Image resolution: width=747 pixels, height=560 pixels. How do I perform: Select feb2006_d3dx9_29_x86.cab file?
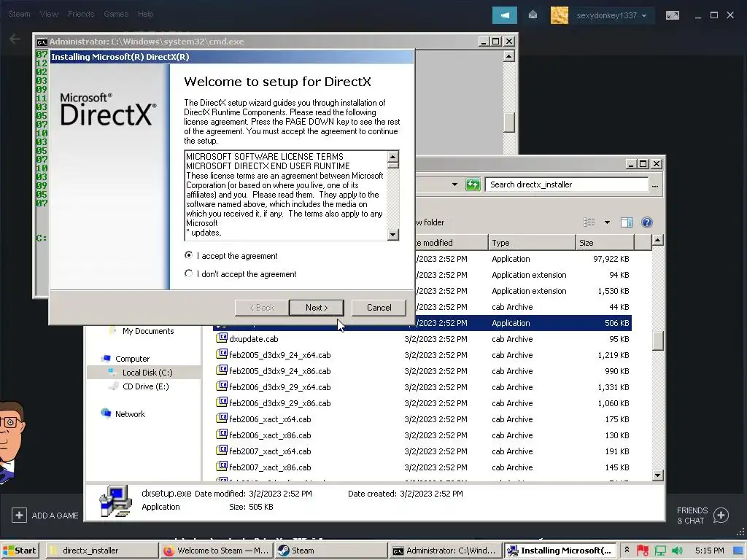pos(279,403)
